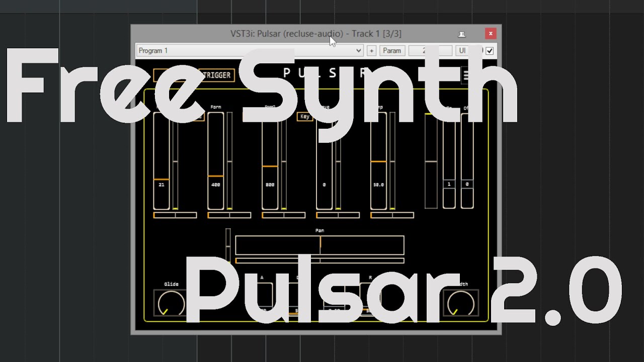Open the Param menu button
The width and height of the screenshot is (644, 362).
point(392,51)
